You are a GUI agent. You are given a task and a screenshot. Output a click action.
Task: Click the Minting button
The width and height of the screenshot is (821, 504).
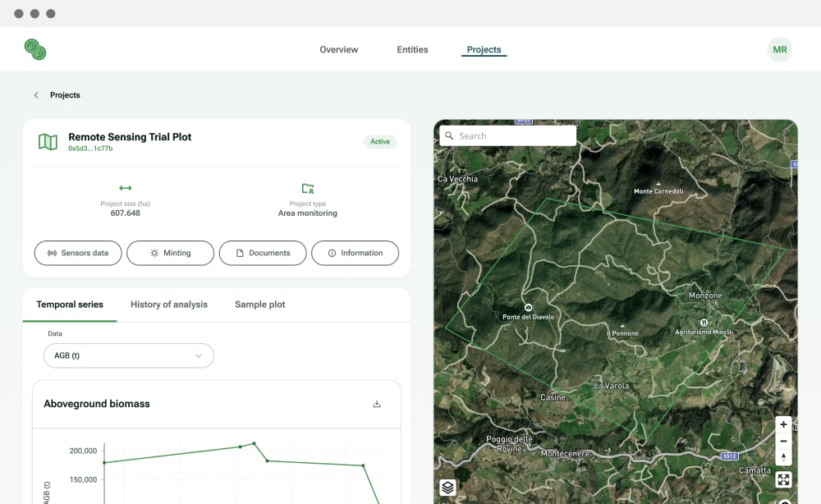coord(170,253)
